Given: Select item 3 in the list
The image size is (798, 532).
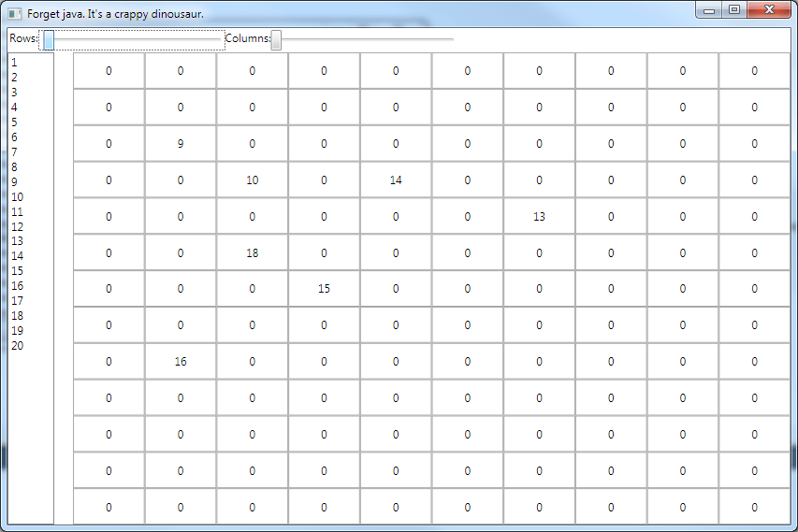Looking at the screenshot, I should pyautogui.click(x=31, y=92).
